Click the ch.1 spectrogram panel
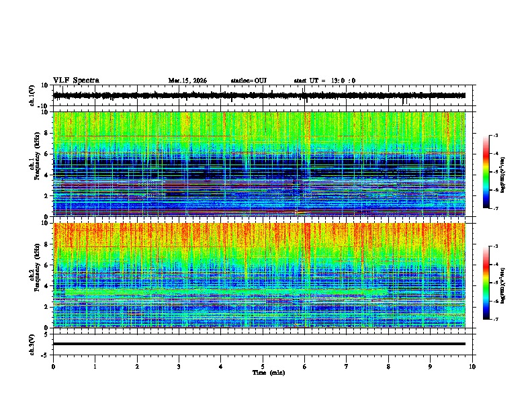Image resolution: width=532 pixels, height=411 pixels. tap(259, 164)
